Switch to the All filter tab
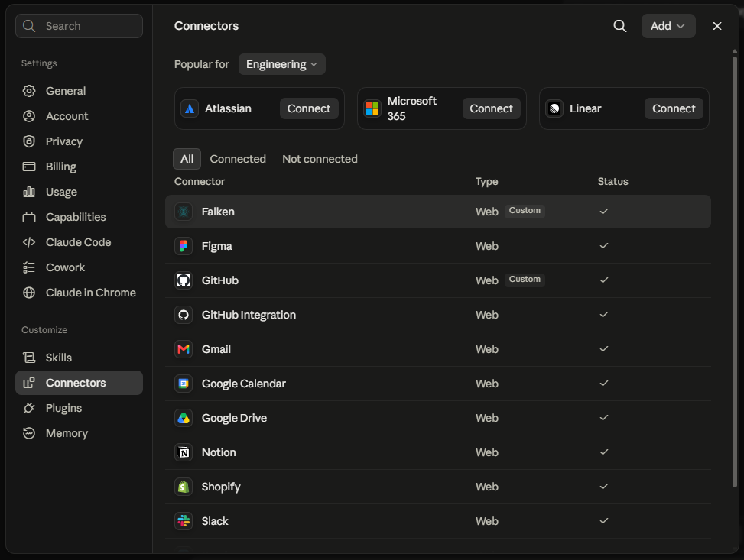Screen dimensions: 744x560 (187, 159)
